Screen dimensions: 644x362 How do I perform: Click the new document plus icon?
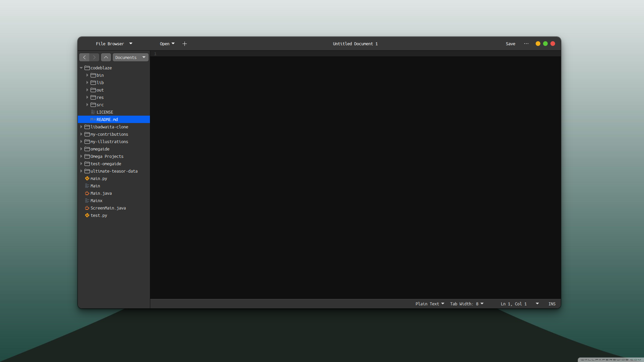coord(184,44)
